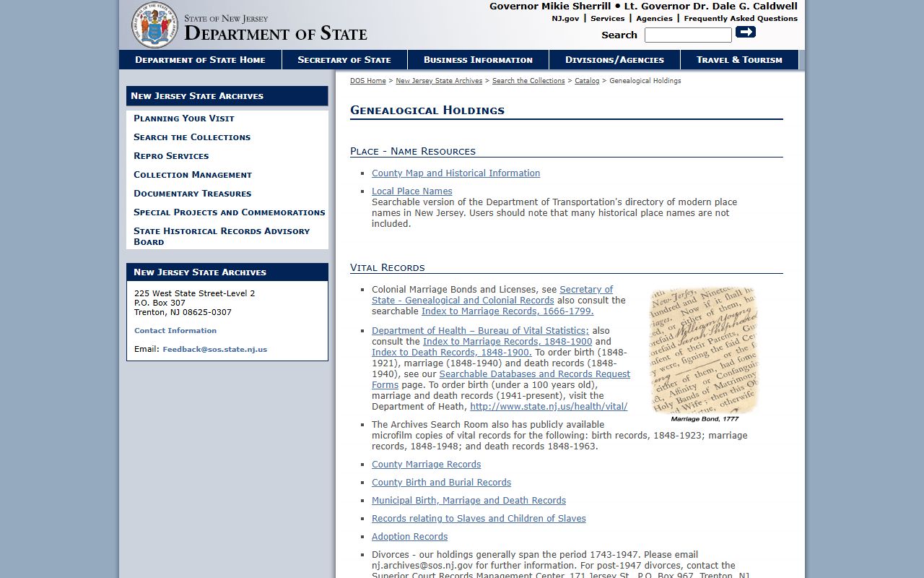Open Search the Collections sidebar item
Viewport: 924px width, 578px height.
[x=192, y=137]
